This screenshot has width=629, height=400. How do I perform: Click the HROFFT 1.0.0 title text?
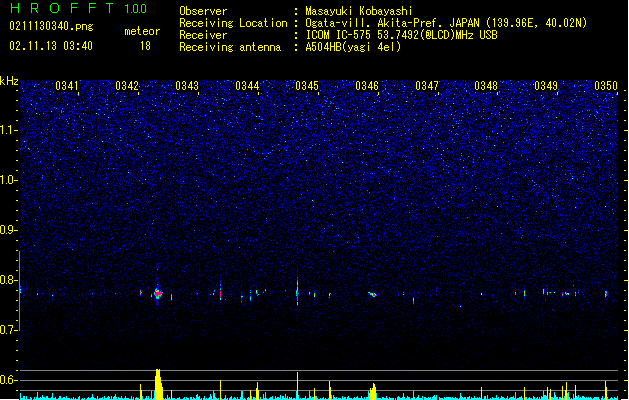[78, 8]
